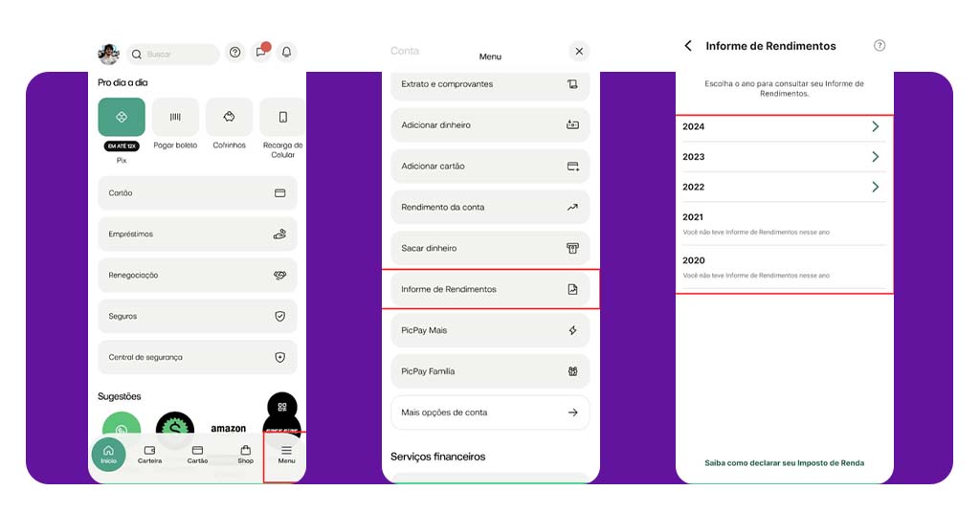This screenshot has width=980, height=513.
Task: Open the Renegociação row
Action: (197, 275)
